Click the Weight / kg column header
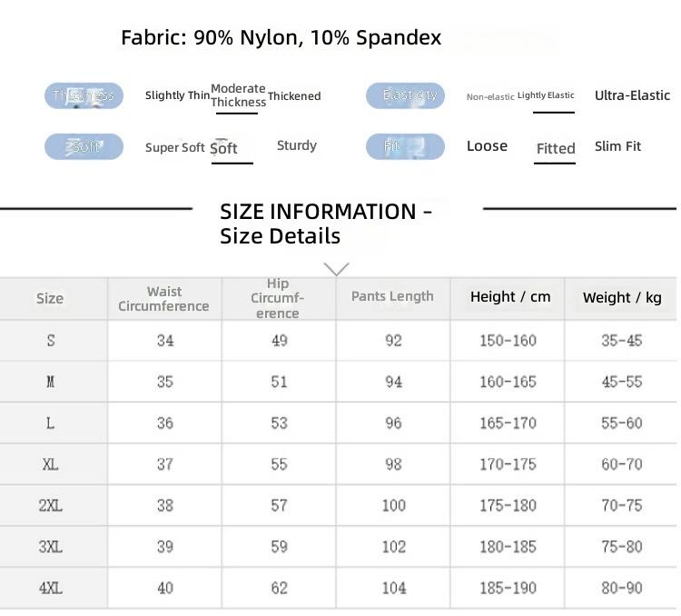This screenshot has height=616, width=681. tap(622, 298)
